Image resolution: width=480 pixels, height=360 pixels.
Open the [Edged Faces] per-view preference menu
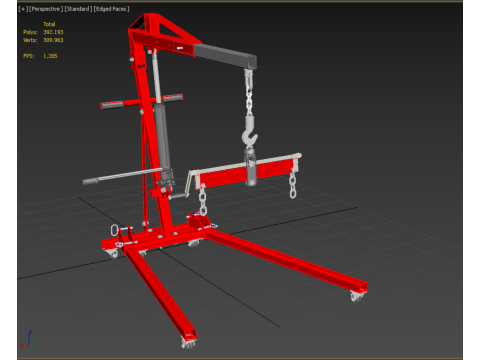click(x=111, y=9)
